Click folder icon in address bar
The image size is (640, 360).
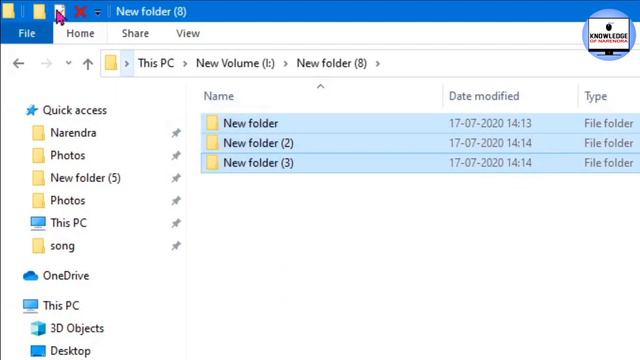click(x=111, y=63)
